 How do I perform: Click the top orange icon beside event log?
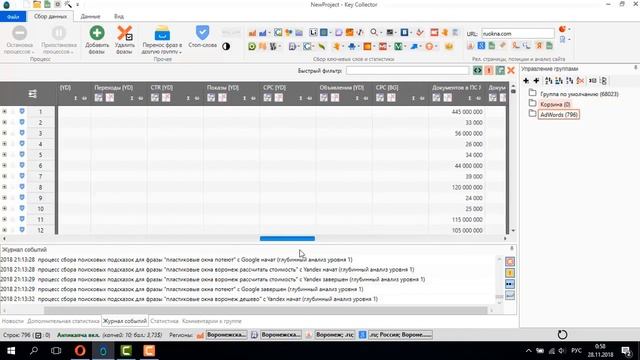510,262
